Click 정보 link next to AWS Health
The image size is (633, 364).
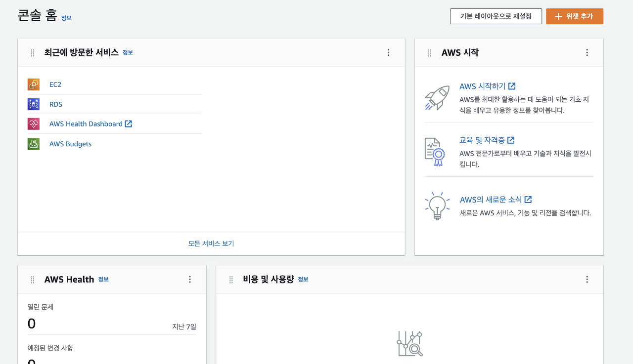tap(103, 279)
